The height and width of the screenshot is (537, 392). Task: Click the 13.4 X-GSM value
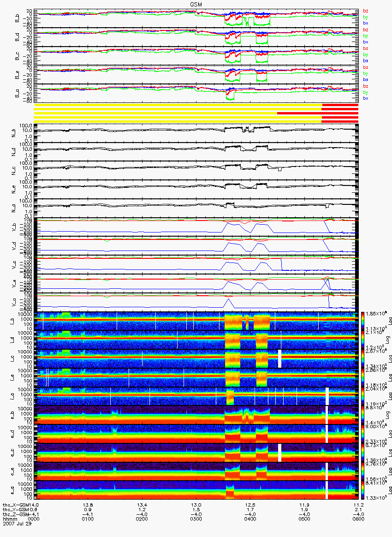click(x=142, y=505)
